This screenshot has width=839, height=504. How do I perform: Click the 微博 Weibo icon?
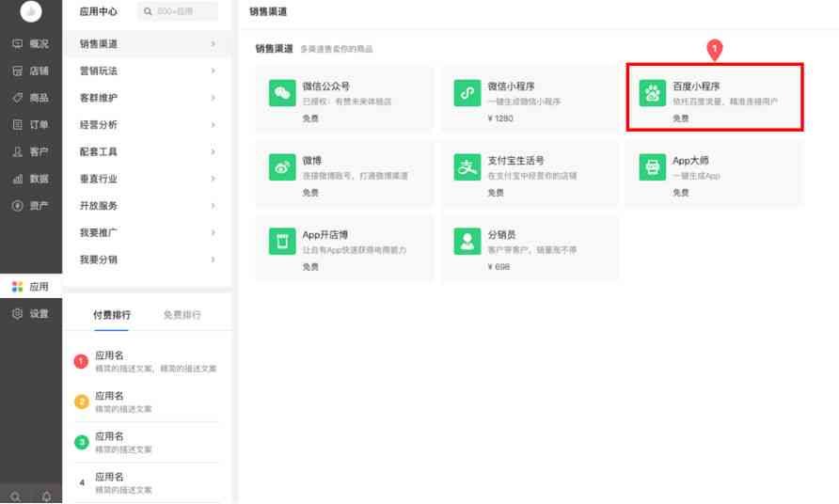(x=282, y=167)
